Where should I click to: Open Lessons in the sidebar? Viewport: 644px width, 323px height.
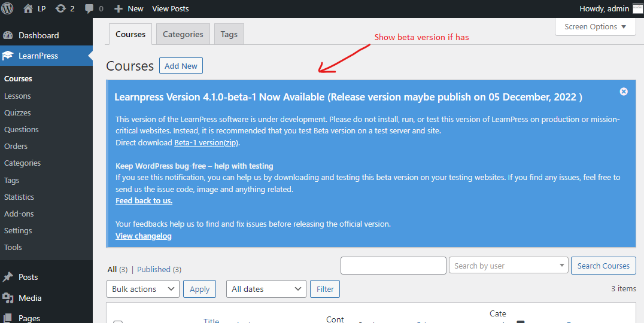pos(18,96)
